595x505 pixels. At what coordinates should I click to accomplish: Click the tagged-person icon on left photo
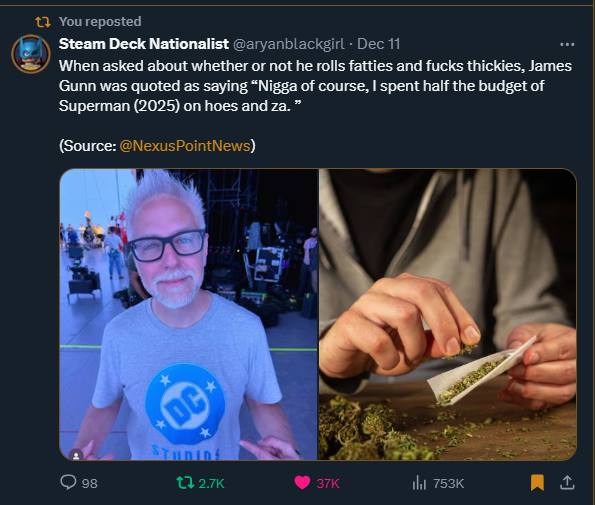point(76,455)
